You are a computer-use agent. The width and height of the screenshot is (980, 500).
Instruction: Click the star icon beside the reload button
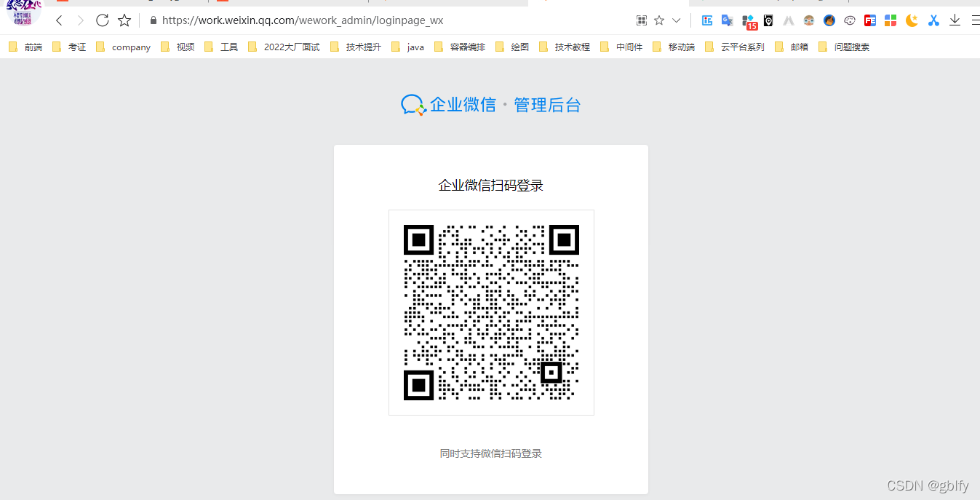tap(124, 20)
